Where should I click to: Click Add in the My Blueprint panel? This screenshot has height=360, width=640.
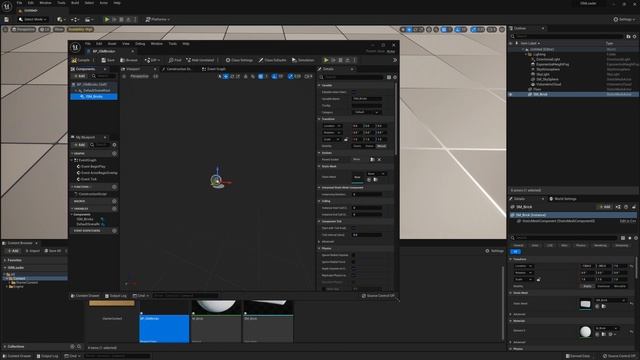(80, 145)
